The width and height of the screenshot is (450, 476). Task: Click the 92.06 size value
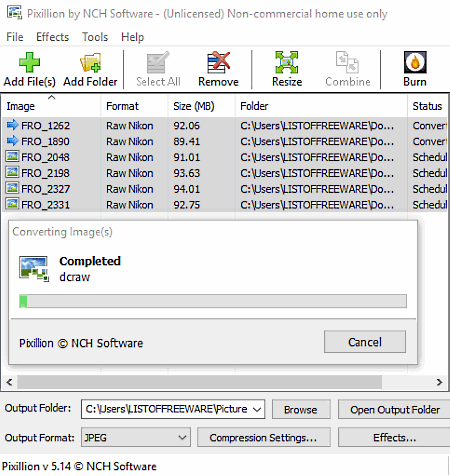coord(186,126)
